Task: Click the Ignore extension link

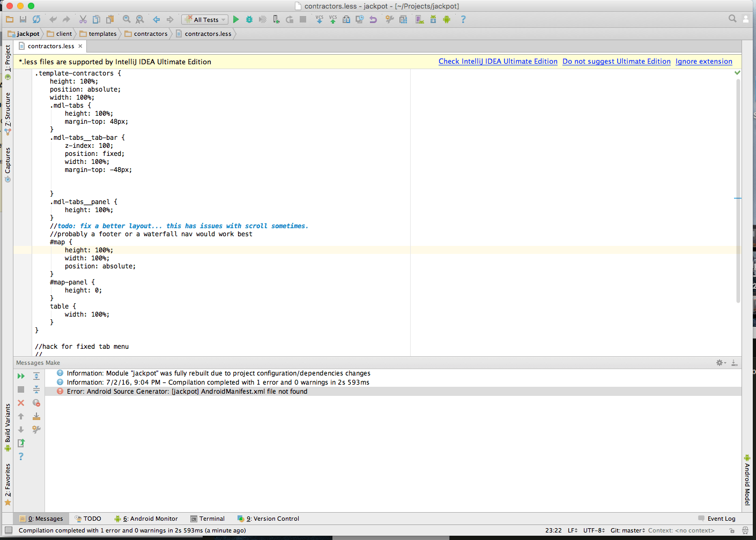Action: (703, 61)
